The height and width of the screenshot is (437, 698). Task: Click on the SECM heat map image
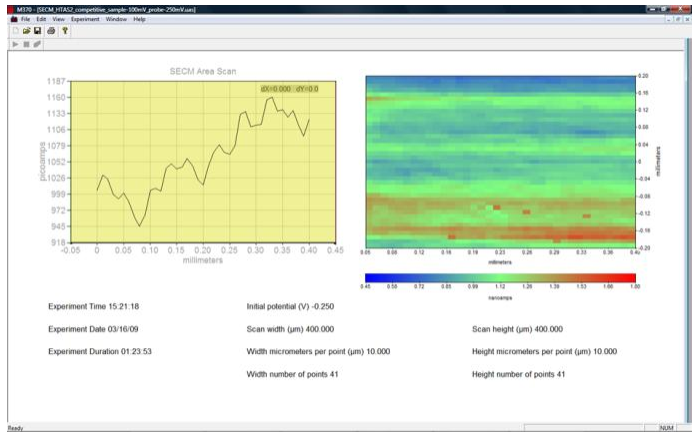(x=500, y=160)
